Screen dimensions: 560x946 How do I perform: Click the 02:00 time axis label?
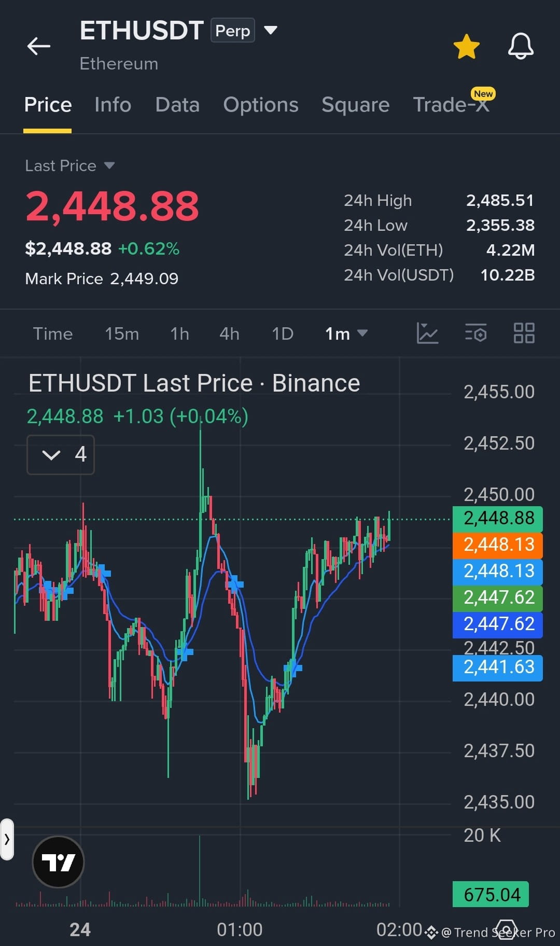(x=399, y=929)
